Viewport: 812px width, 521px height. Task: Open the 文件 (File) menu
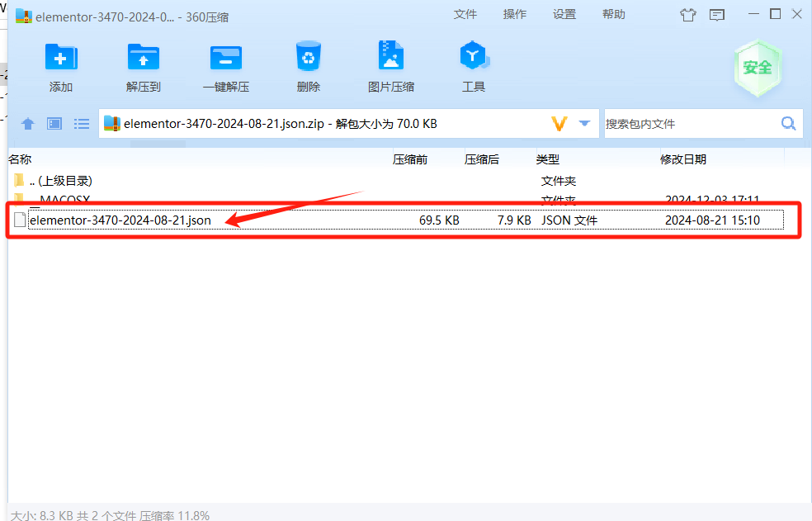click(465, 14)
